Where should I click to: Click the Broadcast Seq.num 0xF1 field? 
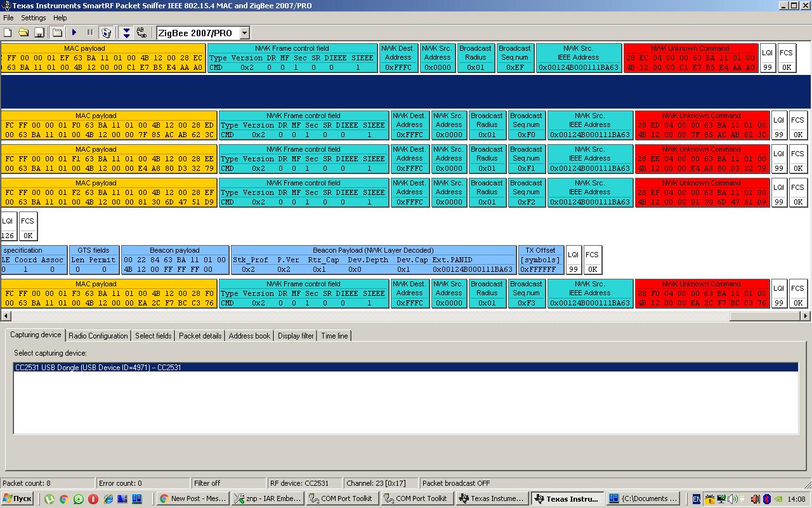(x=526, y=159)
